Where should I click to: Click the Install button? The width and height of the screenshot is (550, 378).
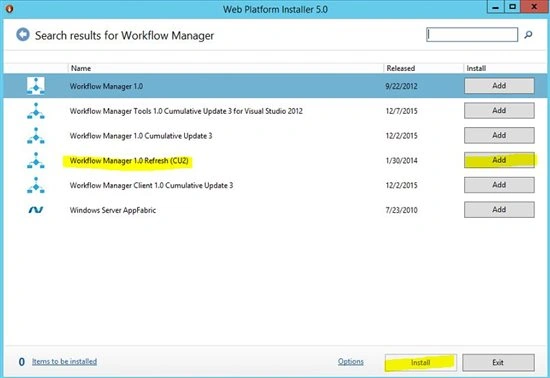coord(421,363)
